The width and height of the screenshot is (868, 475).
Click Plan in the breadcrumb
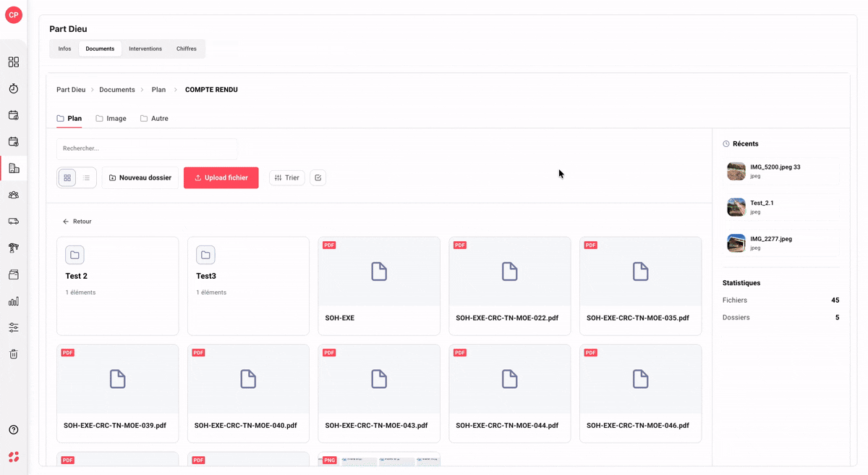coord(158,90)
